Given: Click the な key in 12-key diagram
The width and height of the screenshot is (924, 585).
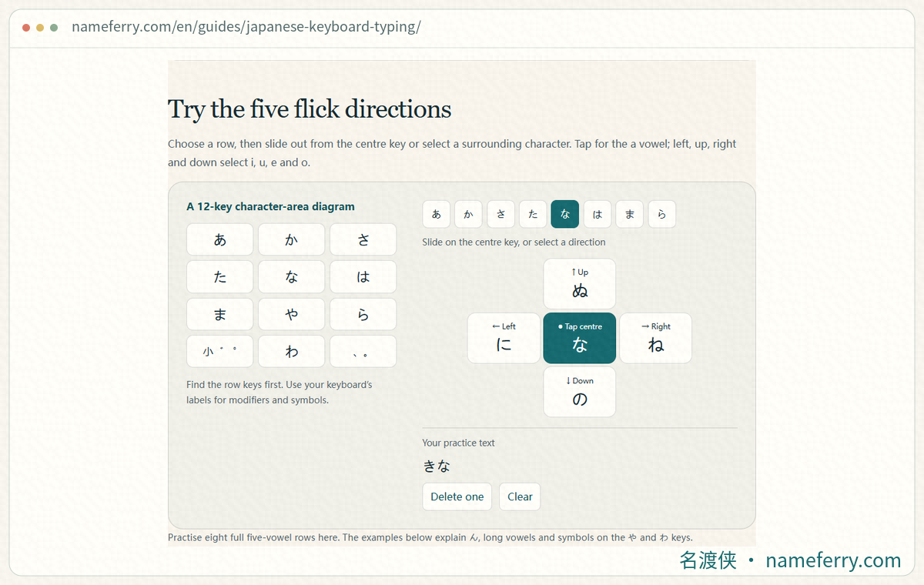Looking at the screenshot, I should click(x=291, y=277).
